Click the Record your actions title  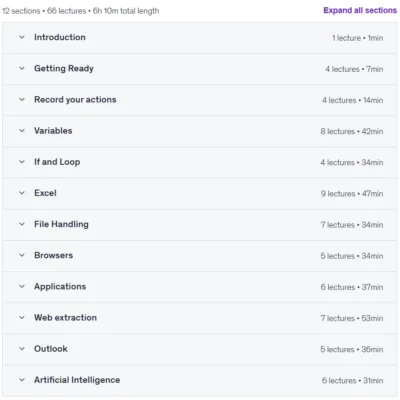[75, 100]
